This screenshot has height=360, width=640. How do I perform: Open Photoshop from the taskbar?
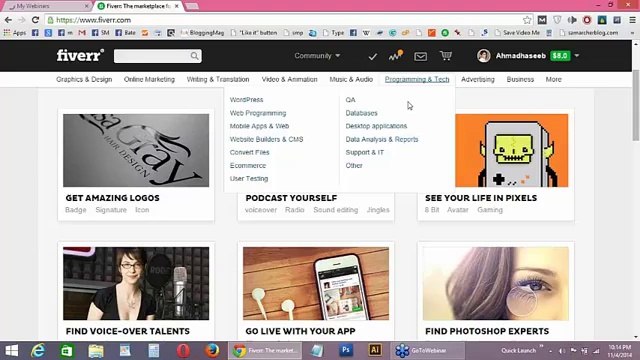[346, 350]
